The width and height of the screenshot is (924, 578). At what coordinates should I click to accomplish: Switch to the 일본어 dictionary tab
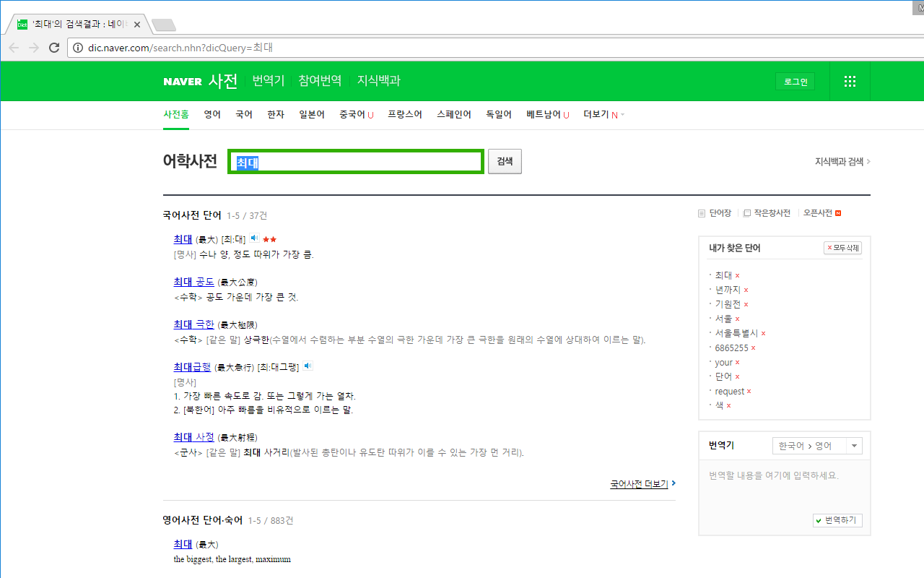point(312,114)
